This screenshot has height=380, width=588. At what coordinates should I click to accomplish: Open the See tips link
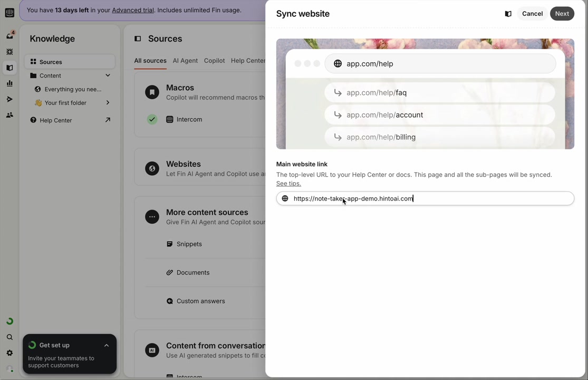[288, 184]
